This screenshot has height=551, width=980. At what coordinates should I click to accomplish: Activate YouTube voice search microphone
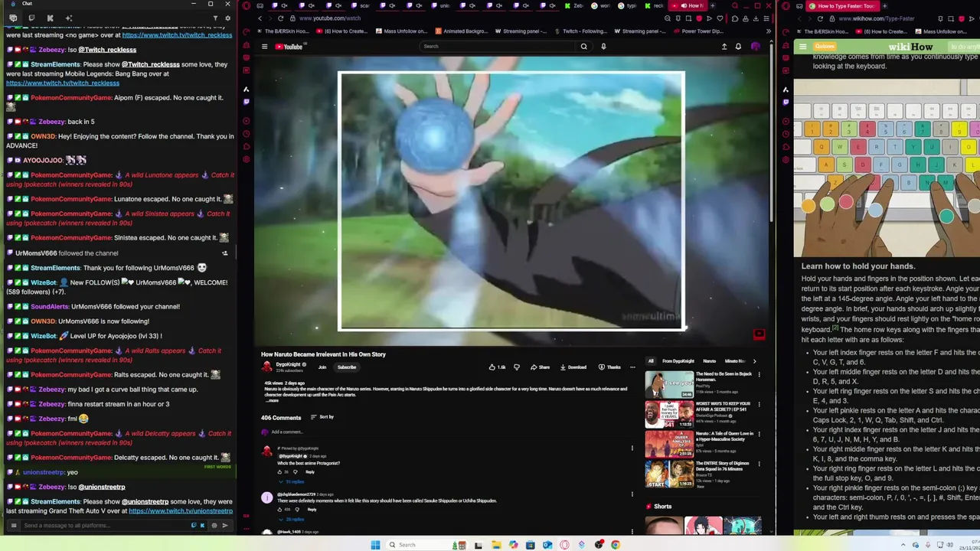603,47
